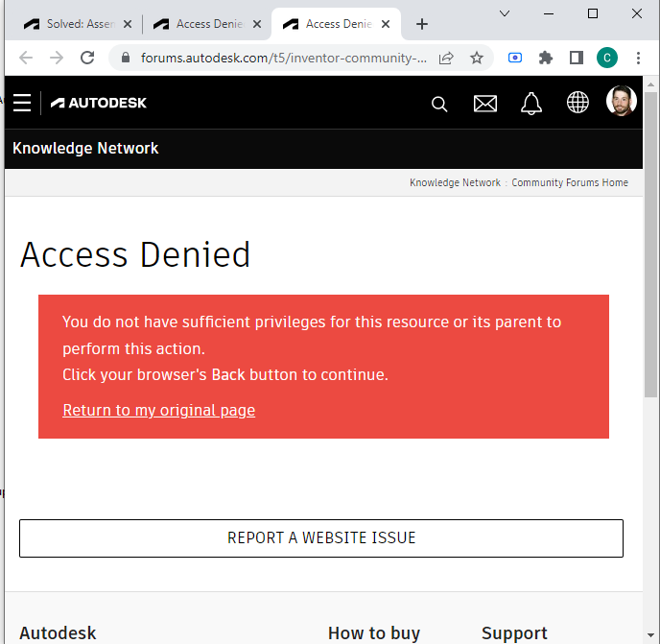Open the user profile avatar
Viewport: 660px width, 644px height.
pos(622,102)
